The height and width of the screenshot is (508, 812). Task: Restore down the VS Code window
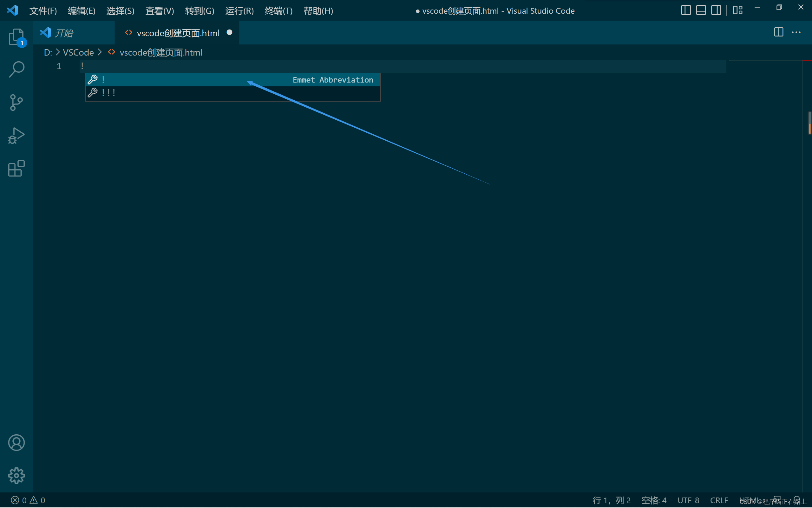779,7
